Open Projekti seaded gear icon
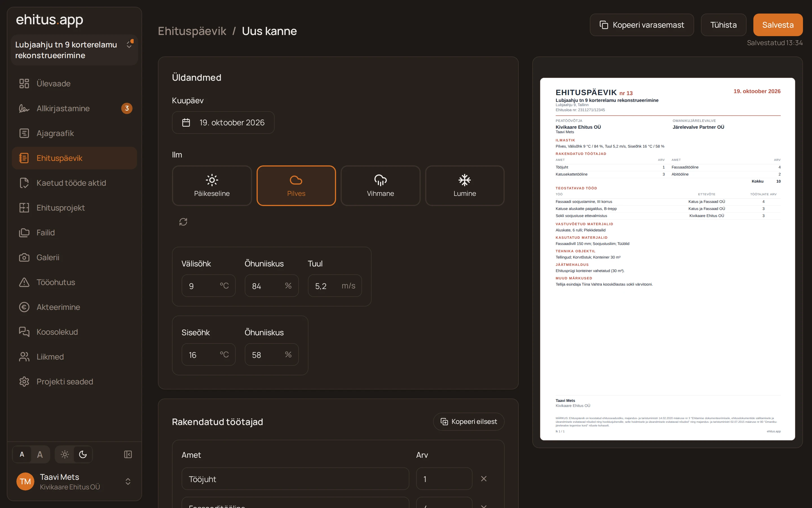 pos(24,382)
